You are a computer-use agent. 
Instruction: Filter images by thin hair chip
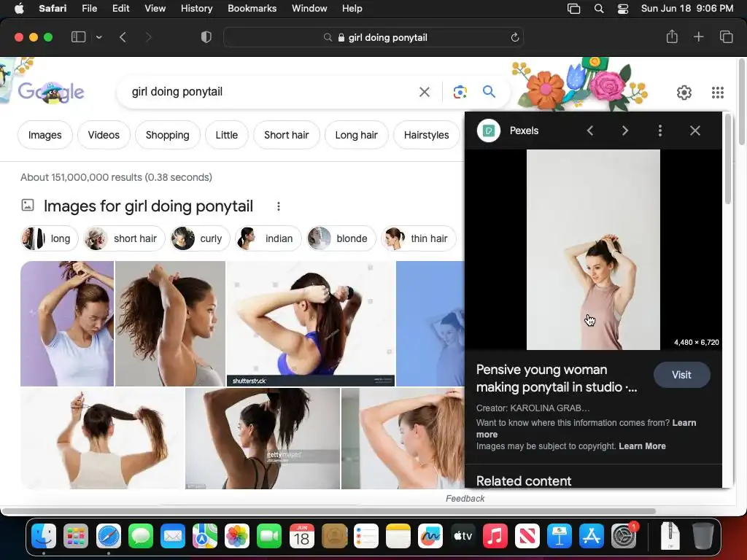point(418,238)
